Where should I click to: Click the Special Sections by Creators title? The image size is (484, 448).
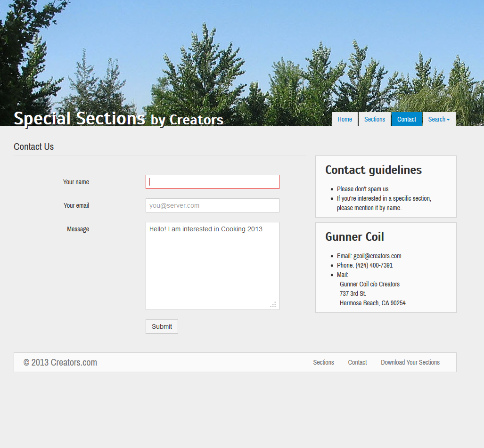click(119, 119)
